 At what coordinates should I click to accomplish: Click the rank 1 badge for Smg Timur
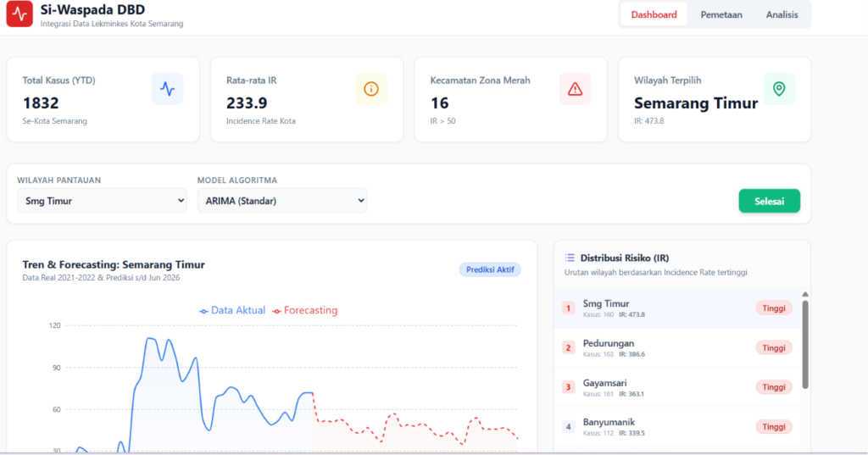(x=568, y=308)
